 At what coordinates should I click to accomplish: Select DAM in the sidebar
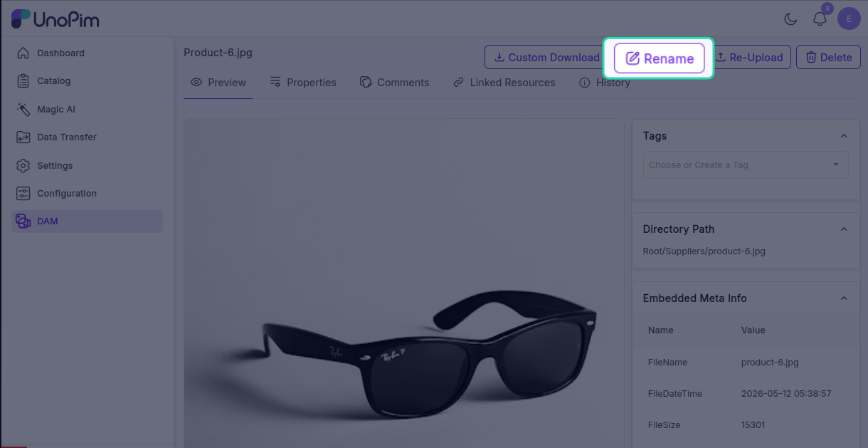click(87, 222)
